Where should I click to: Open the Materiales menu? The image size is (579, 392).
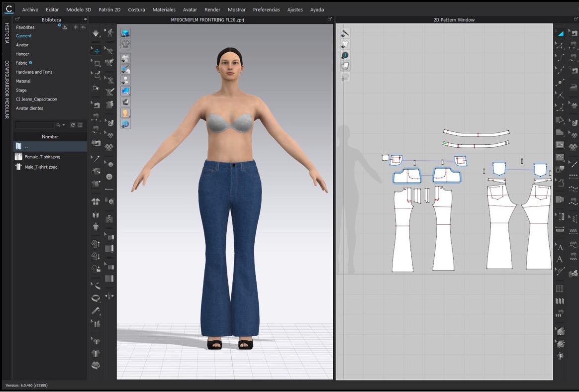pyautogui.click(x=164, y=9)
